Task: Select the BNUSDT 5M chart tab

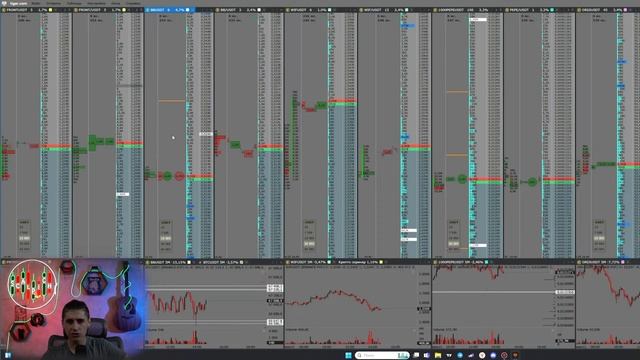Action: click(169, 262)
